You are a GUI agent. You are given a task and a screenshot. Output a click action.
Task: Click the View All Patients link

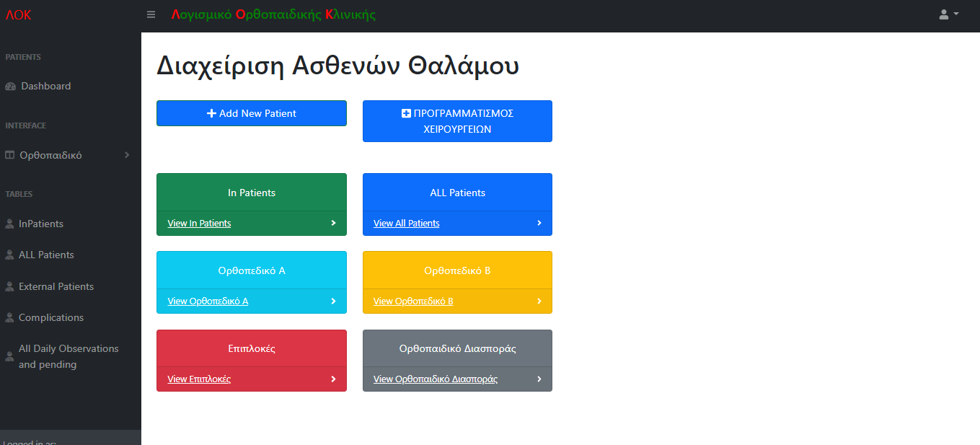(x=406, y=224)
